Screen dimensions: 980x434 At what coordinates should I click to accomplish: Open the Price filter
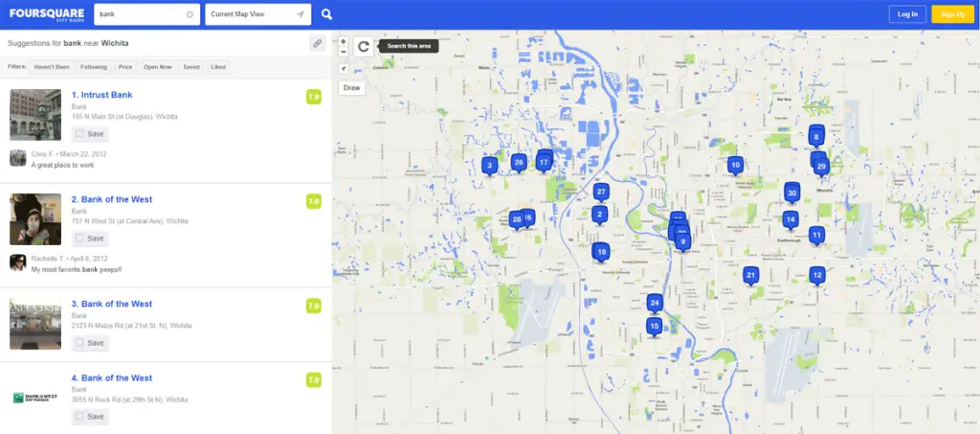coord(125,67)
